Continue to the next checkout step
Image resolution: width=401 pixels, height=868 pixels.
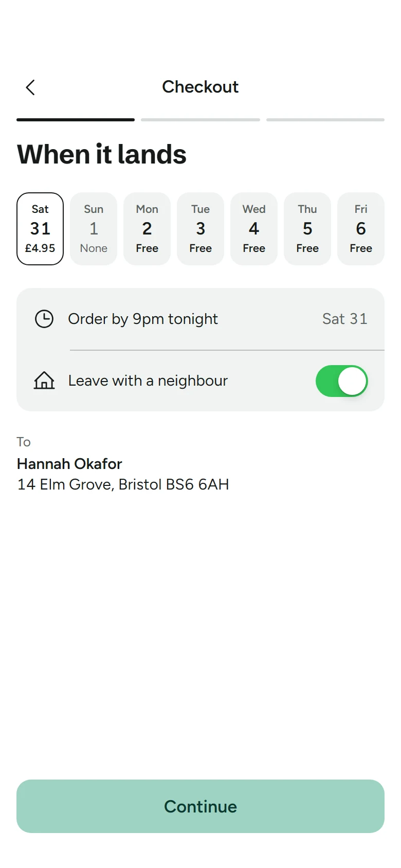[x=200, y=806]
